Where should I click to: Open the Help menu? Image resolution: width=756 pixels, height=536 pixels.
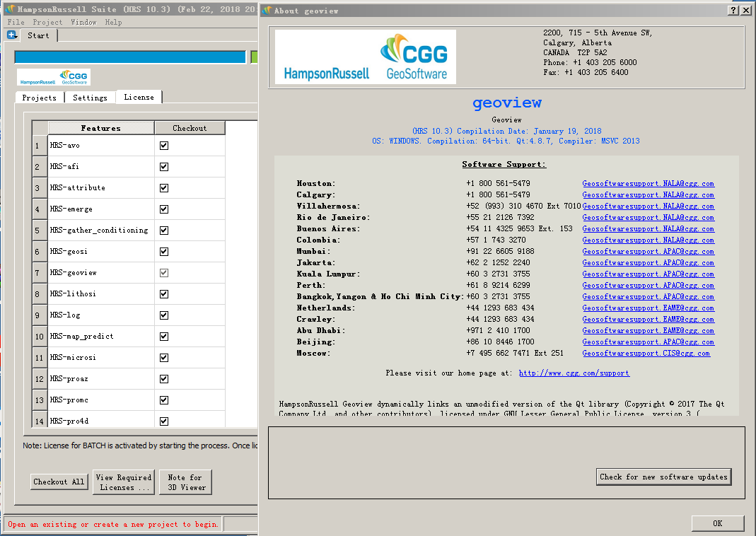pos(114,22)
